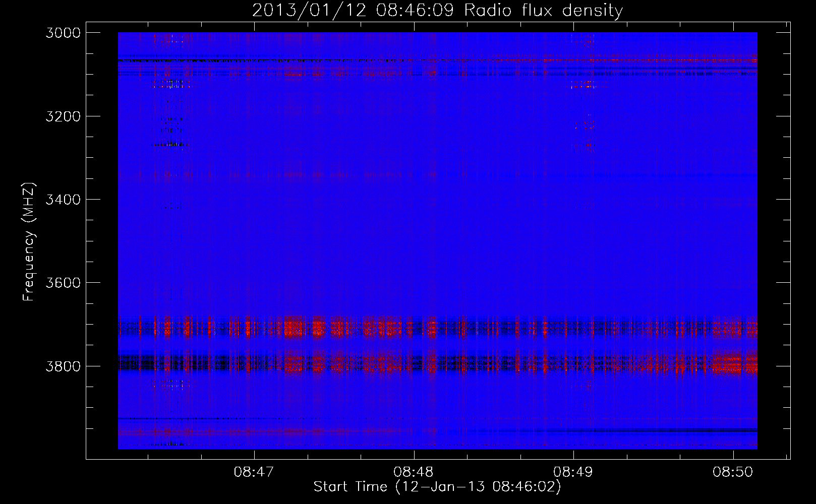The image size is (816, 504).
Task: Click the 3800 frequency tick label
Action: coord(63,366)
